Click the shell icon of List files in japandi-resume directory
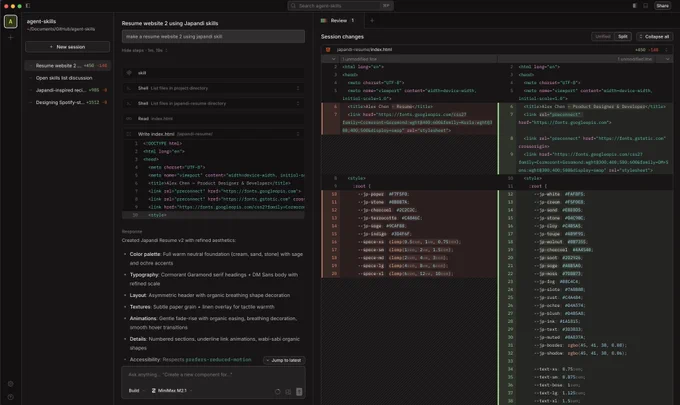The width and height of the screenshot is (680, 405). pos(129,103)
